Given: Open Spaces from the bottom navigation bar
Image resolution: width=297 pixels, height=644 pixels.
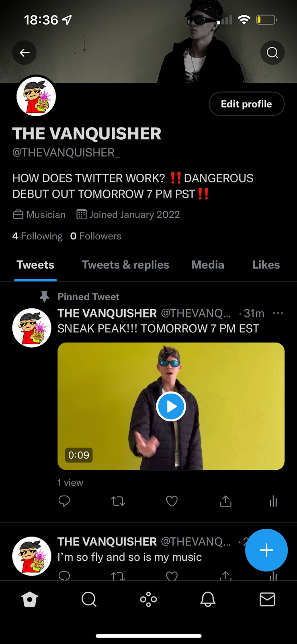Looking at the screenshot, I should click(x=148, y=599).
